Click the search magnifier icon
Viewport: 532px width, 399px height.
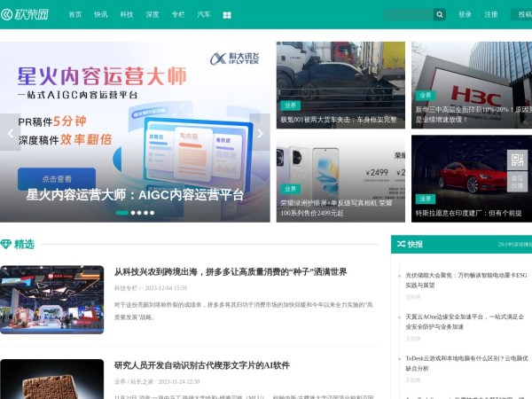[x=439, y=15]
